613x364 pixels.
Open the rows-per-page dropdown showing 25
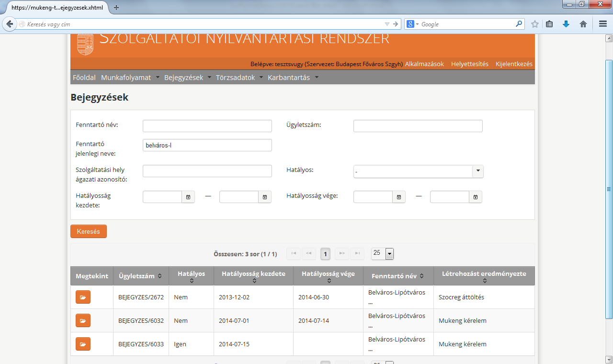click(x=389, y=254)
